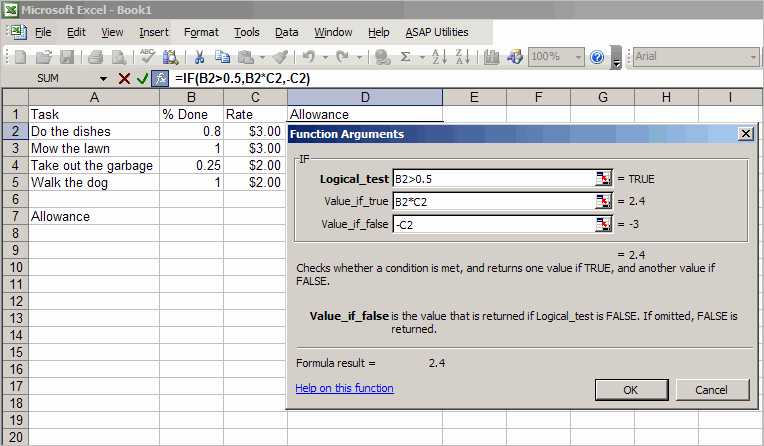This screenshot has width=764, height=446.
Task: Open the Insert menu
Action: [x=153, y=32]
